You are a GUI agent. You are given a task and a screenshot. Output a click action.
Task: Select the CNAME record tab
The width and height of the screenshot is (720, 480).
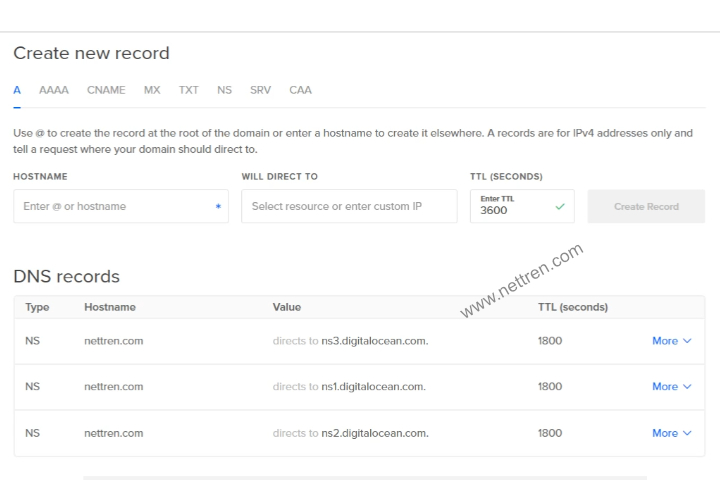pos(106,90)
